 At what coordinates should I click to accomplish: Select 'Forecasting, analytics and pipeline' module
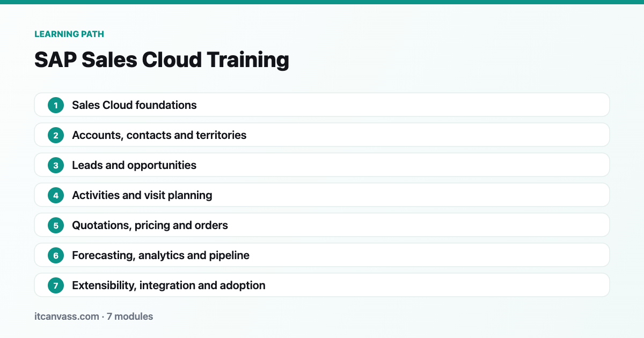coord(322,255)
